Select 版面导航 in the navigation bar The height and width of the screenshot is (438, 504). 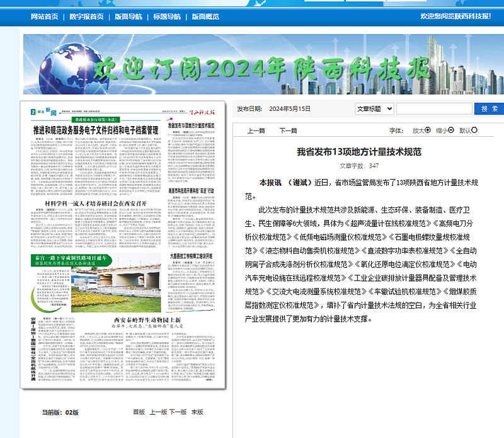tap(129, 16)
